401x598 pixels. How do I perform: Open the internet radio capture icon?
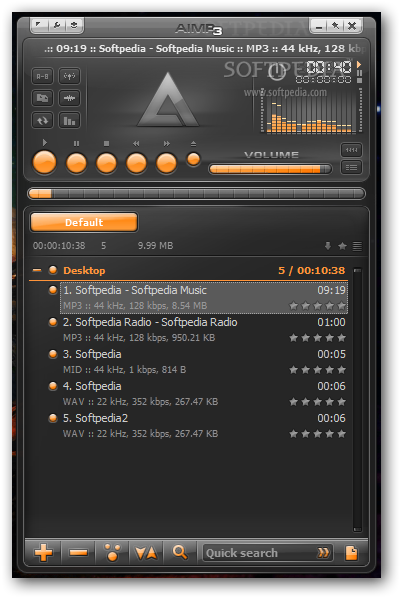point(69,76)
